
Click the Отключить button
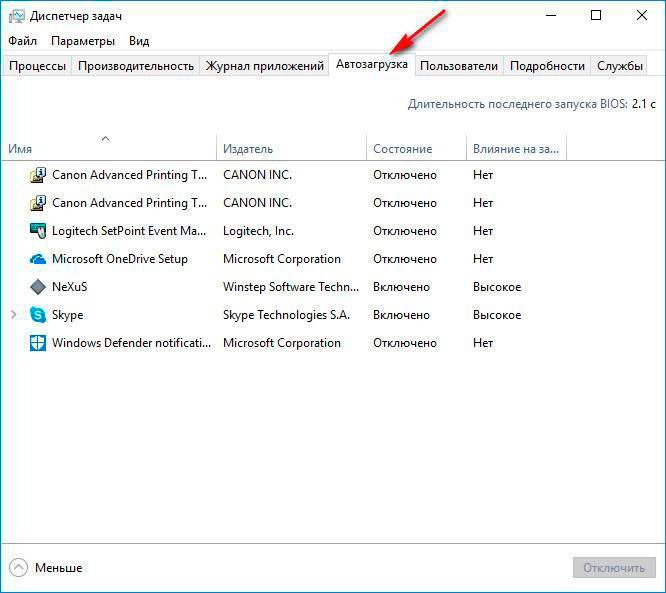614,568
